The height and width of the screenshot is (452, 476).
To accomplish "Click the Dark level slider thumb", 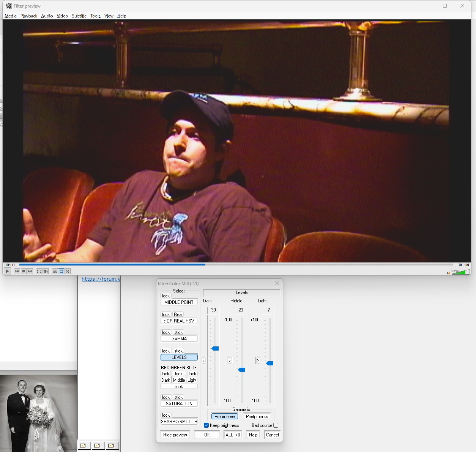I will point(215,349).
